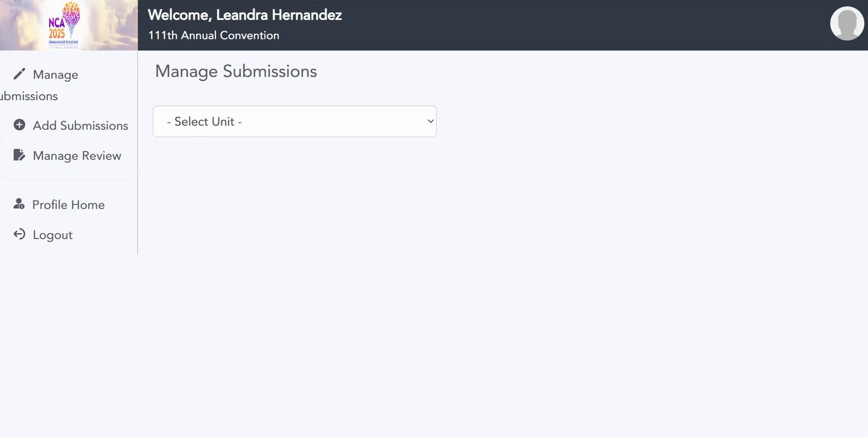The height and width of the screenshot is (437, 868).
Task: Click the NCA 2025 logo text
Action: pos(56,27)
